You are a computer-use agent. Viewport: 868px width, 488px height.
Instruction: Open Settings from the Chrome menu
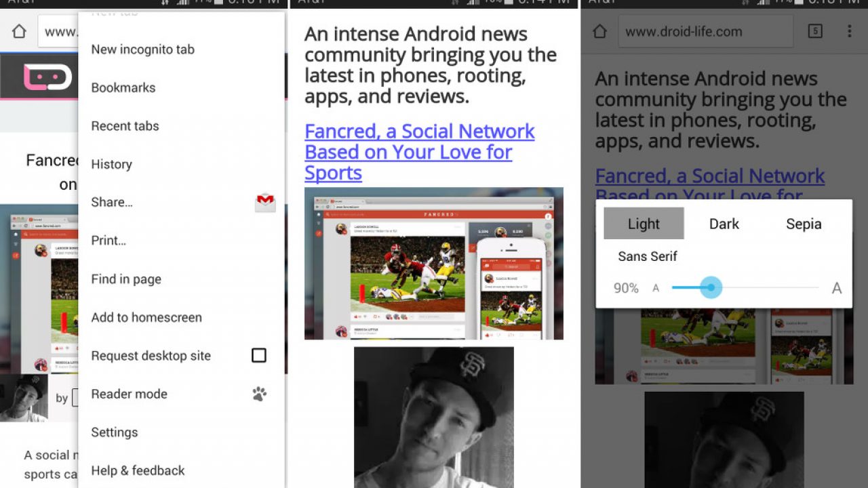(x=115, y=432)
